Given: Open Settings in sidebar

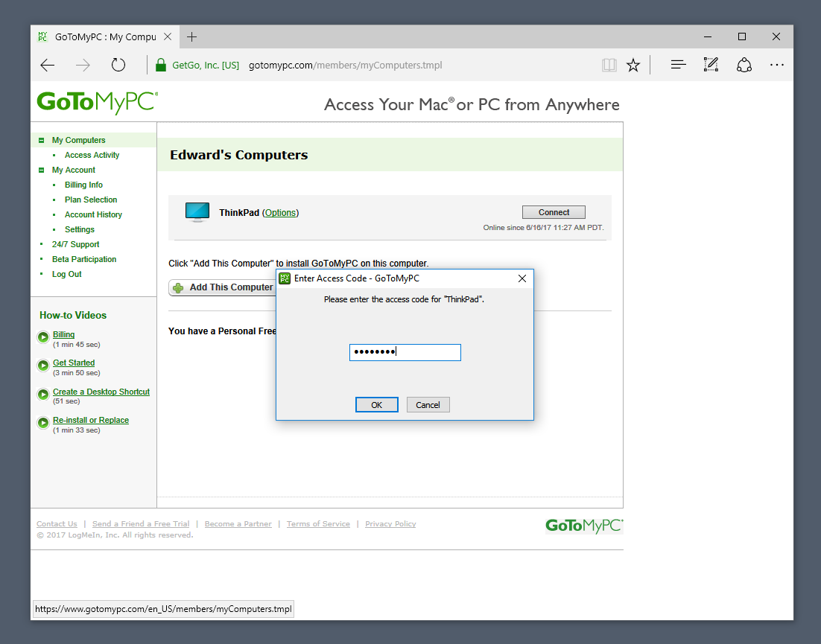Looking at the screenshot, I should (80, 229).
